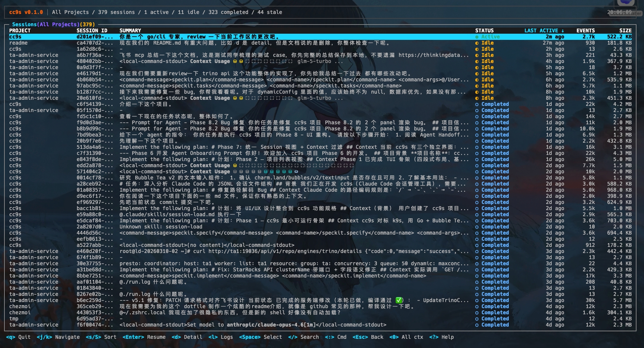Select session c7f31390 row
The height and width of the screenshot is (348, 644).
(320, 153)
